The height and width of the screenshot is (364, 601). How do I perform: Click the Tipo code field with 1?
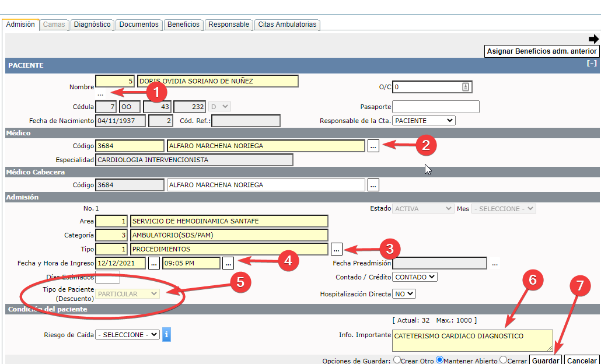[x=111, y=249]
